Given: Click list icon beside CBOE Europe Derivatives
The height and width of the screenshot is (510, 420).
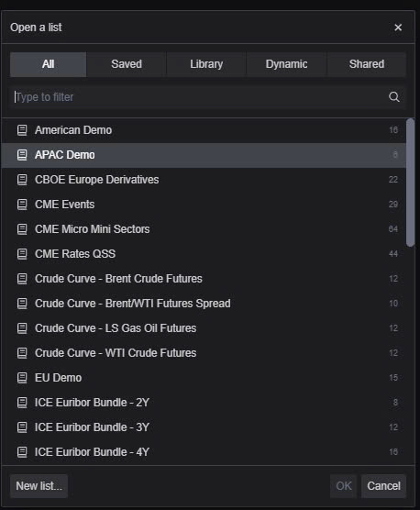Looking at the screenshot, I should tap(22, 180).
